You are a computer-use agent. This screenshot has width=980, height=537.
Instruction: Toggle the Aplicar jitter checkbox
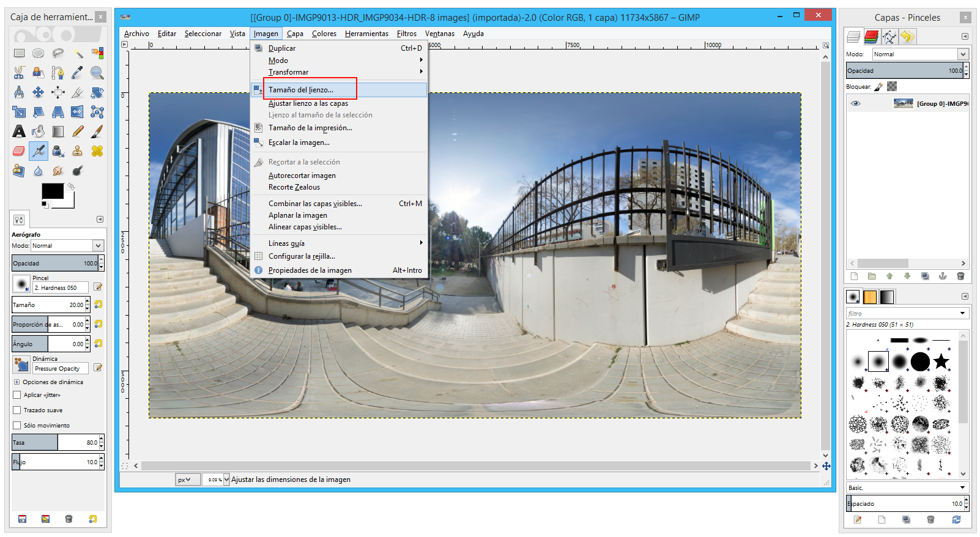(x=17, y=395)
